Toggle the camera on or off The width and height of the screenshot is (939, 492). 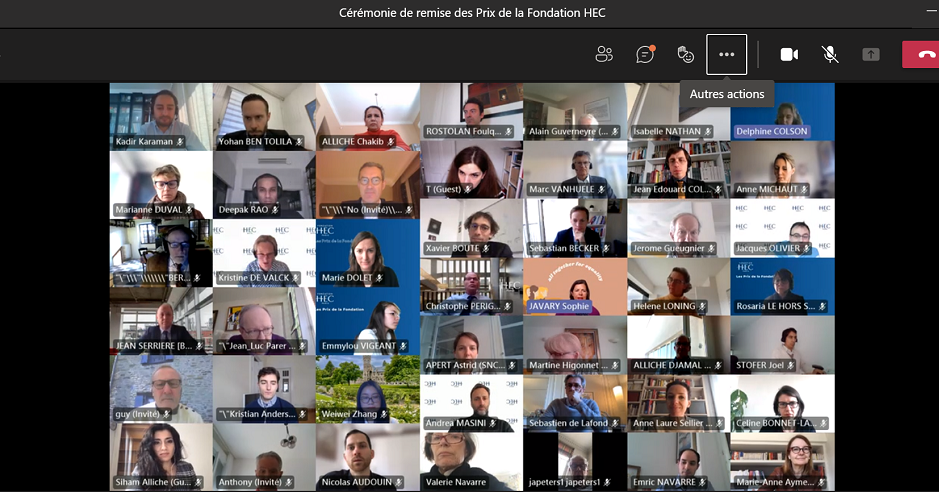[x=789, y=54]
